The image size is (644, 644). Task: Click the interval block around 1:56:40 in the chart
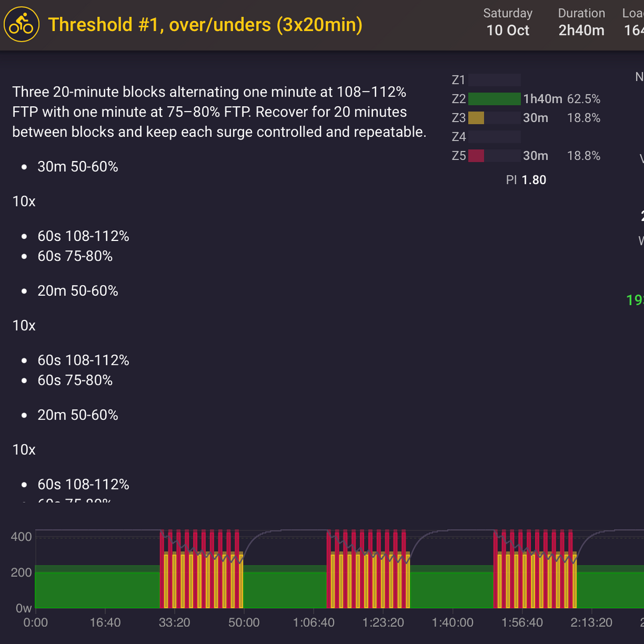[x=535, y=569]
